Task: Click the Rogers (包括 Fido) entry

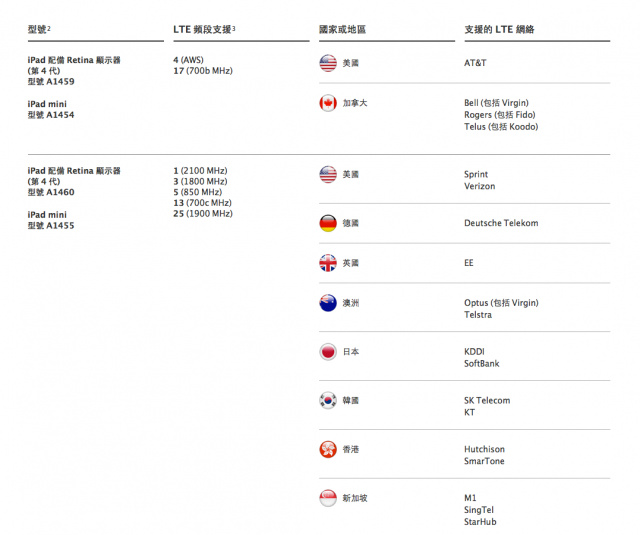Action: point(500,115)
